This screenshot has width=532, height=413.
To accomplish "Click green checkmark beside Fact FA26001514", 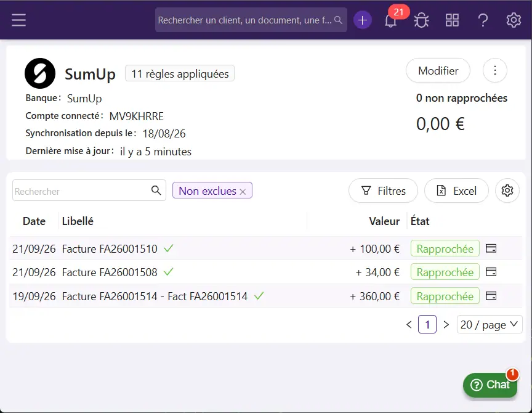I will click(259, 296).
